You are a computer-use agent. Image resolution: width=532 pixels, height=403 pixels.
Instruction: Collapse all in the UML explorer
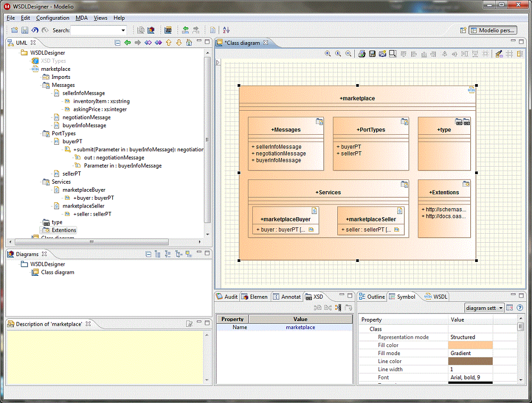click(x=118, y=43)
